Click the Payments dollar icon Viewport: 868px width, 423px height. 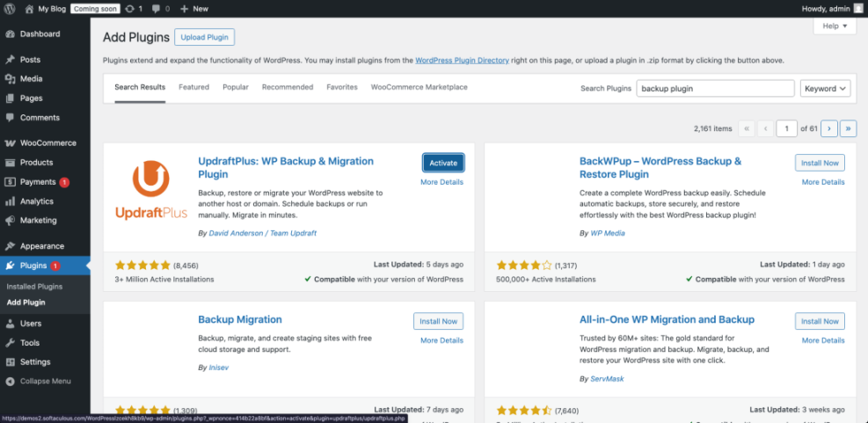pos(10,182)
